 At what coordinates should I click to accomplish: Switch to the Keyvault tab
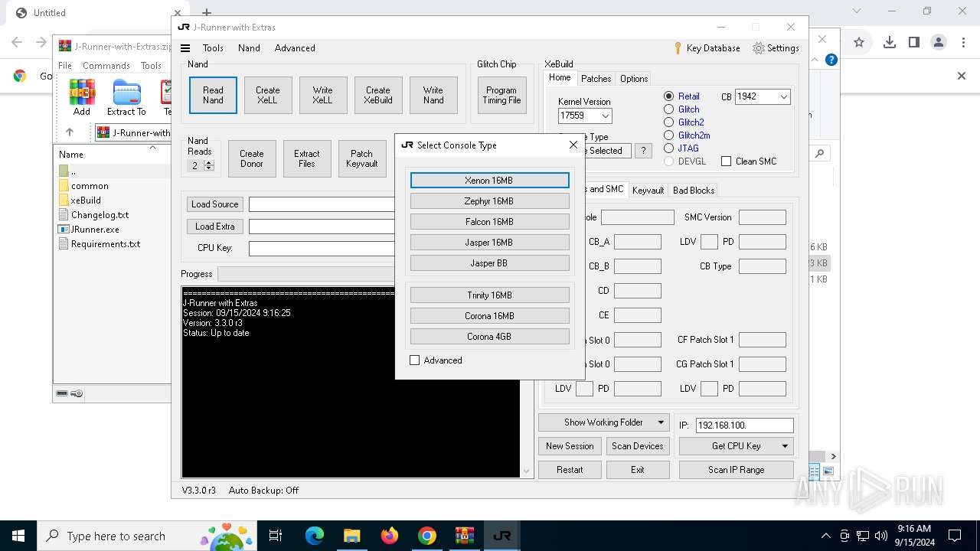(x=648, y=190)
